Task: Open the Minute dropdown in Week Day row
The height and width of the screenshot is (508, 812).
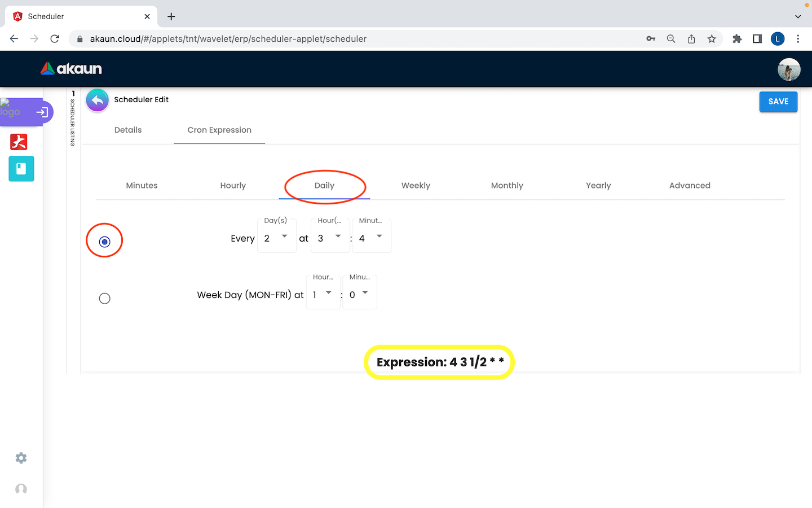Action: click(359, 295)
